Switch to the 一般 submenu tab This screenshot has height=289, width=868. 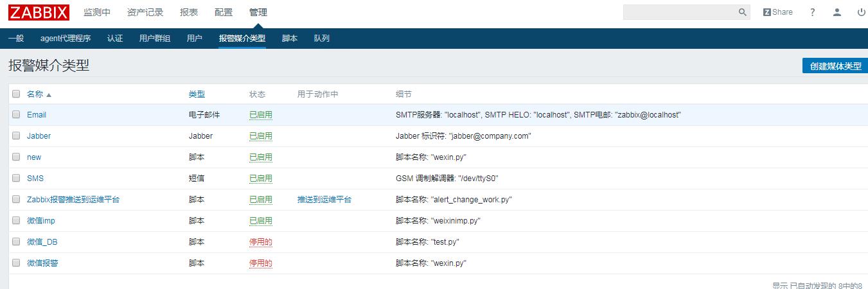(x=16, y=39)
